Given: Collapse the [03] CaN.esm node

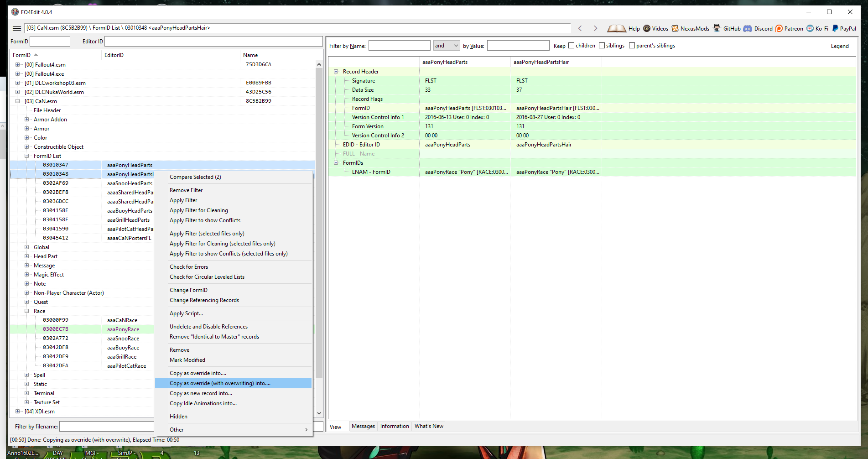Looking at the screenshot, I should (x=18, y=101).
